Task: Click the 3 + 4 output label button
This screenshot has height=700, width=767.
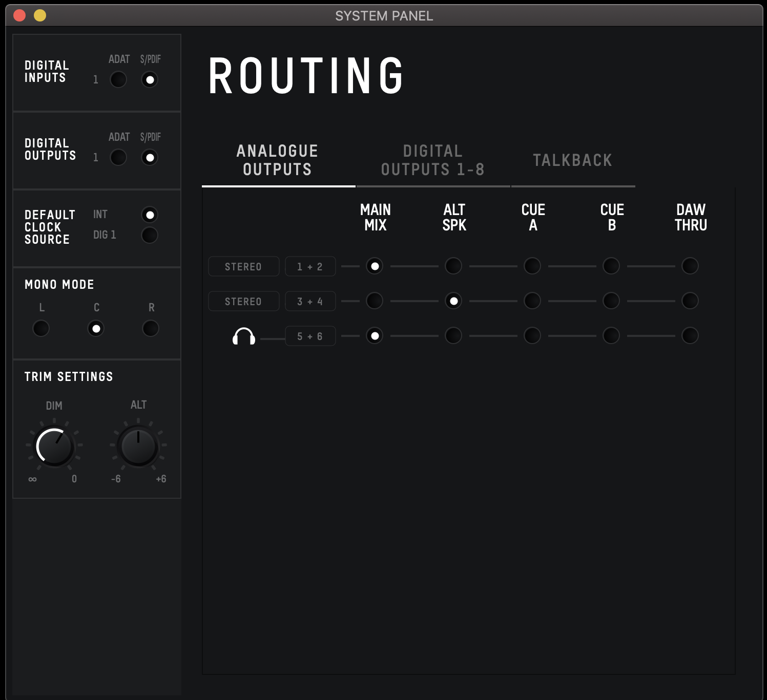Action: click(310, 301)
